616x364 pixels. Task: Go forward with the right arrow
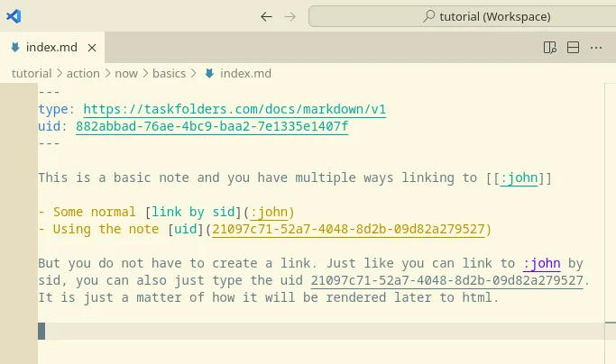click(x=290, y=16)
